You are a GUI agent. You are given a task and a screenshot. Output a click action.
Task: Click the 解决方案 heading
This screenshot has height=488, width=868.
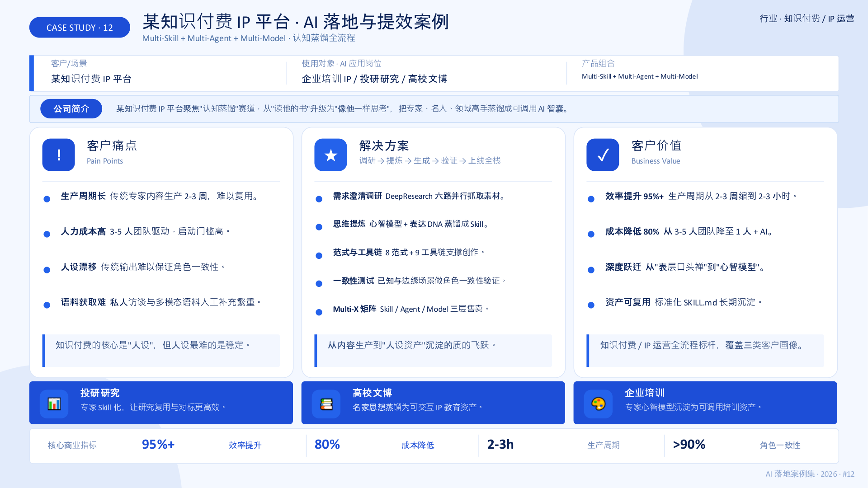pyautogui.click(x=384, y=145)
